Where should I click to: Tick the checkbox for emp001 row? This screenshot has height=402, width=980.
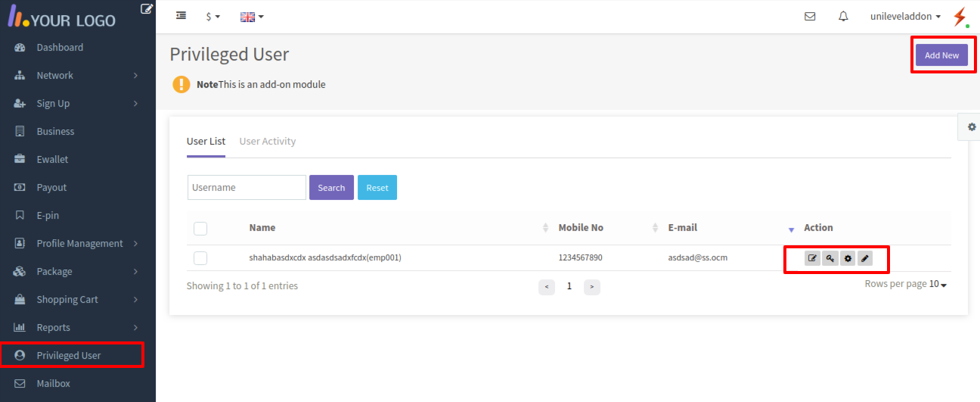click(200, 258)
